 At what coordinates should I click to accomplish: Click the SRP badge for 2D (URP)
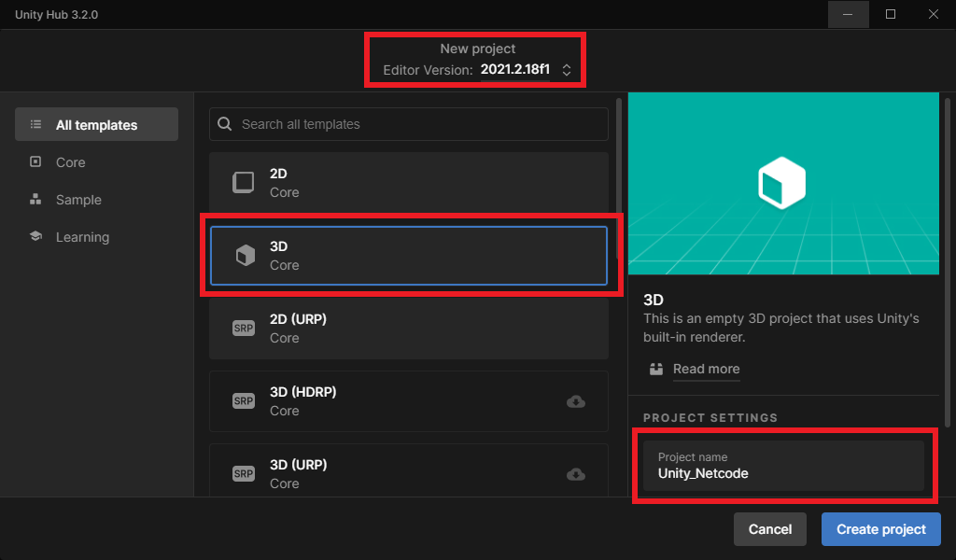tap(244, 329)
